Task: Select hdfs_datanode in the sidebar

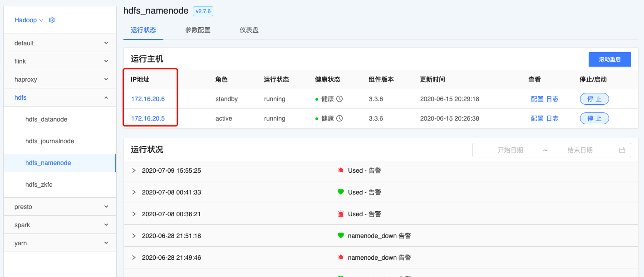Action: 46,119
